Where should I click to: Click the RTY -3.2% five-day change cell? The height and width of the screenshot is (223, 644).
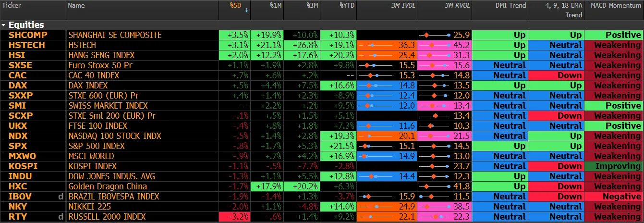click(234, 217)
